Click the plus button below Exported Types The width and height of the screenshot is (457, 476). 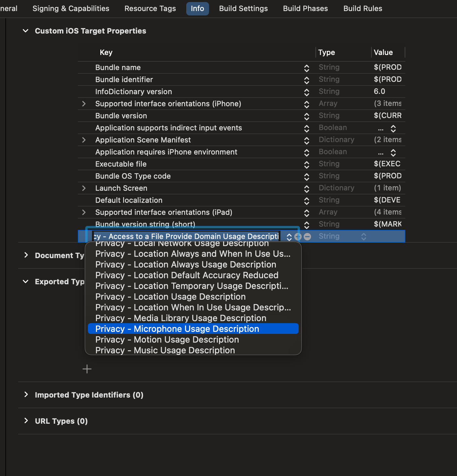pos(87,369)
